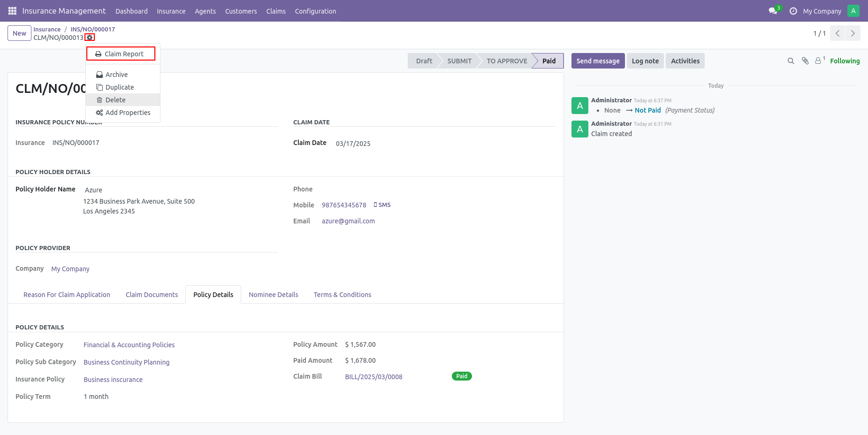868x435 pixels.
Task: Select Claim Report from actions menu
Action: 121,54
